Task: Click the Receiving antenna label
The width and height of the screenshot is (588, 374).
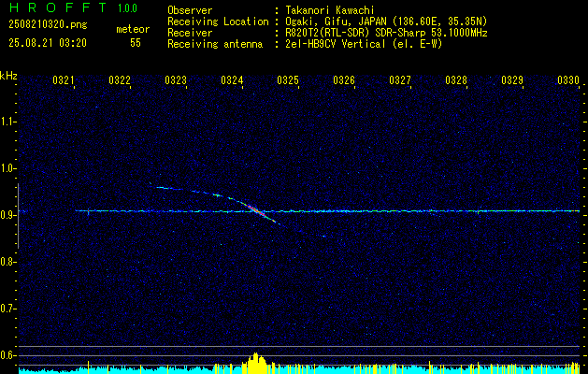Action: click(x=215, y=44)
